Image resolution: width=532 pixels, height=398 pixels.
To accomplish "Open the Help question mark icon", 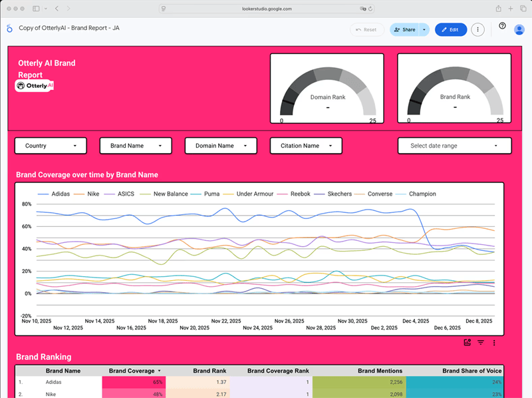I will coord(502,26).
